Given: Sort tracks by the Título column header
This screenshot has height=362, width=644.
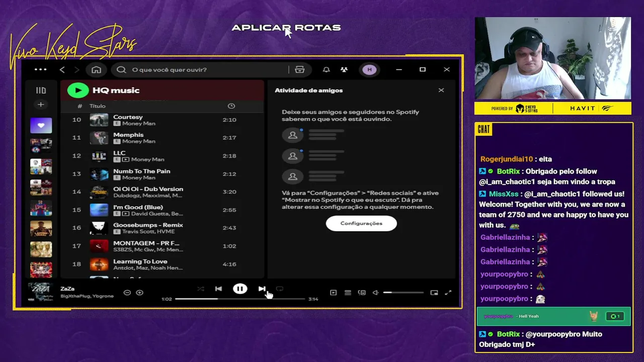Looking at the screenshot, I should (x=98, y=106).
